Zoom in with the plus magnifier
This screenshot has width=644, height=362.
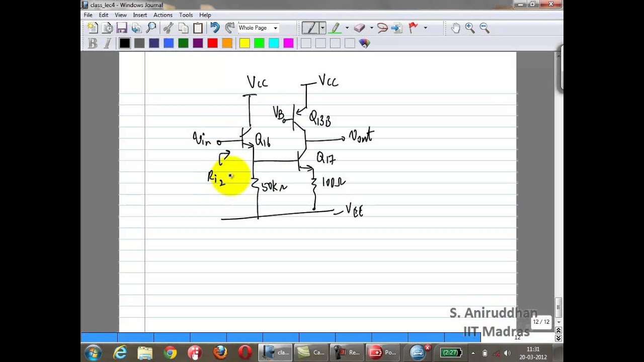click(470, 28)
